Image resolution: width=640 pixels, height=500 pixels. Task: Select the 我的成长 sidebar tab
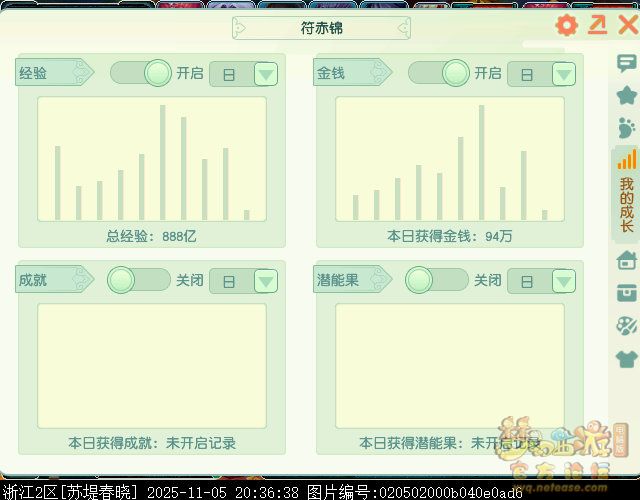tap(627, 195)
